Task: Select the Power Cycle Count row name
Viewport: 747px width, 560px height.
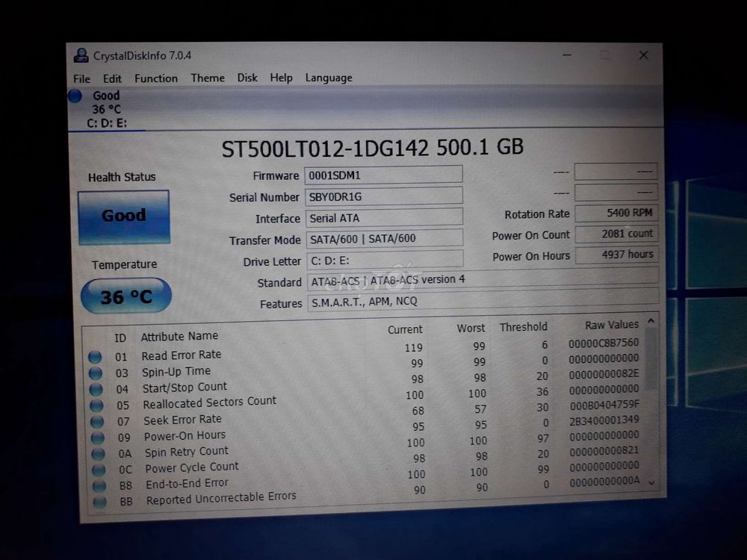Action: 191,467
